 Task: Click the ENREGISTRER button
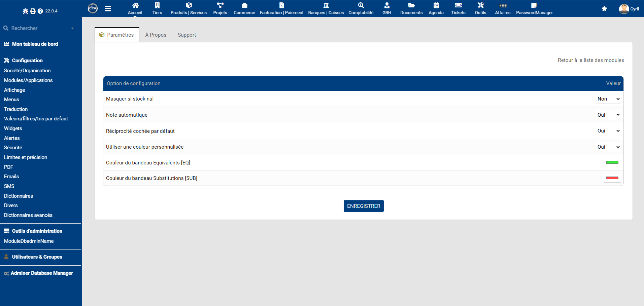click(x=364, y=206)
